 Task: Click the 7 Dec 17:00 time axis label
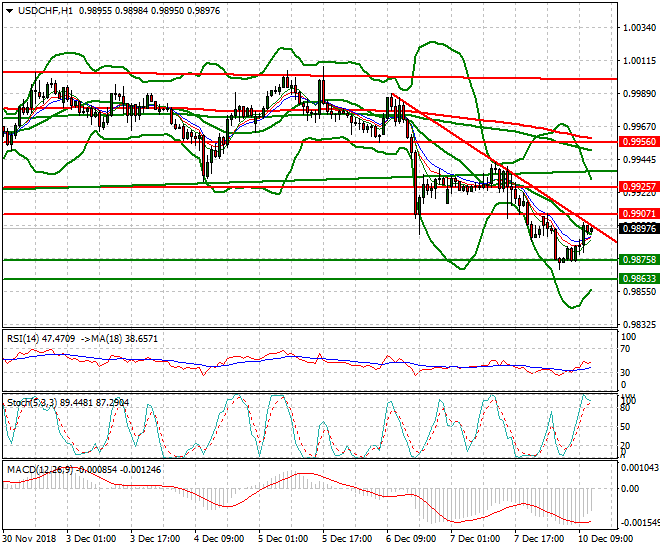coord(539,539)
